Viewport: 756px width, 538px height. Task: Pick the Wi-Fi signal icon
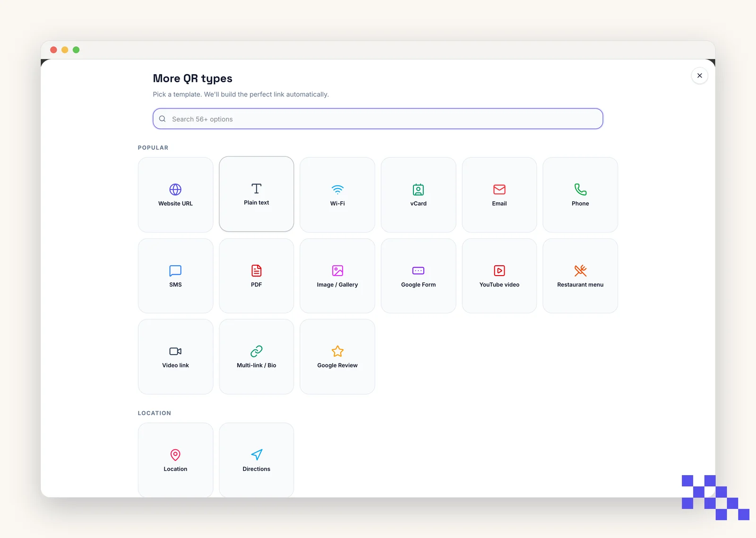(337, 190)
